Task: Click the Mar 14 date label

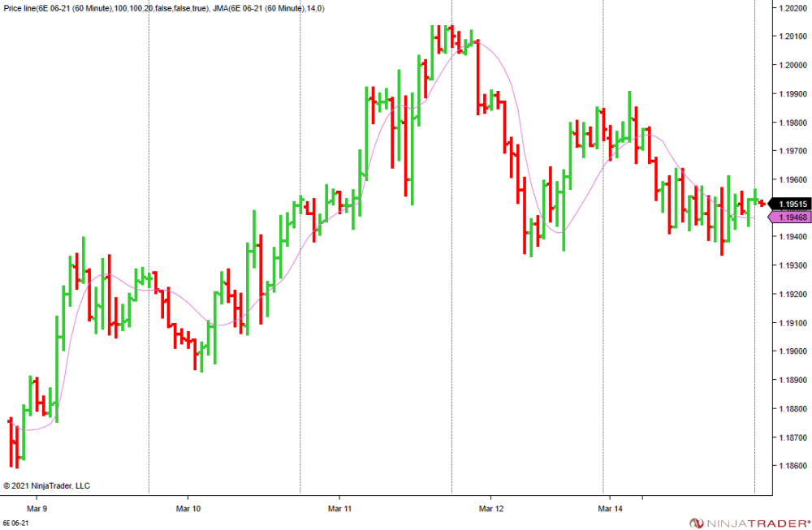Action: tap(611, 509)
